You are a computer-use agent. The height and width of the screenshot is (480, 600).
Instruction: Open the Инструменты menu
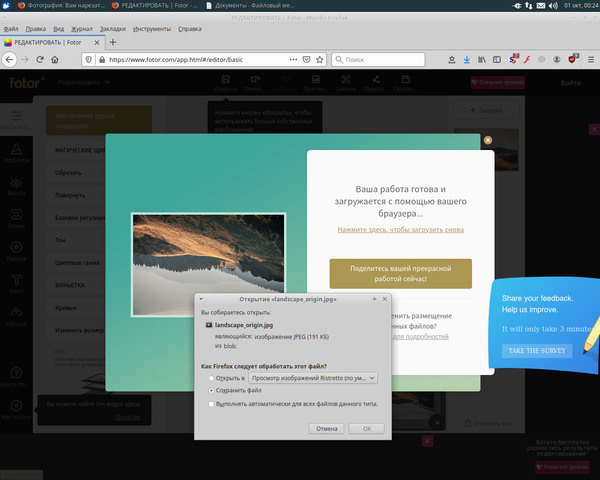coord(152,29)
